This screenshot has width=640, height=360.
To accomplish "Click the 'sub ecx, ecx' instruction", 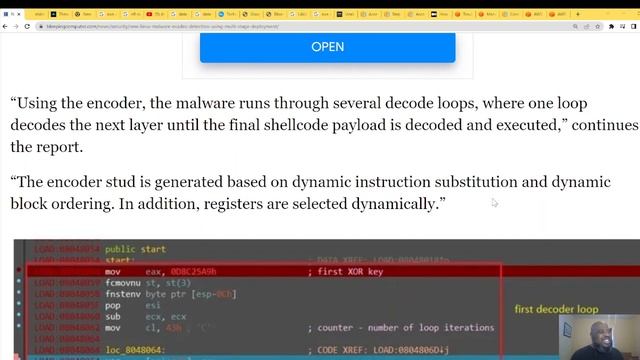I will point(145,317).
